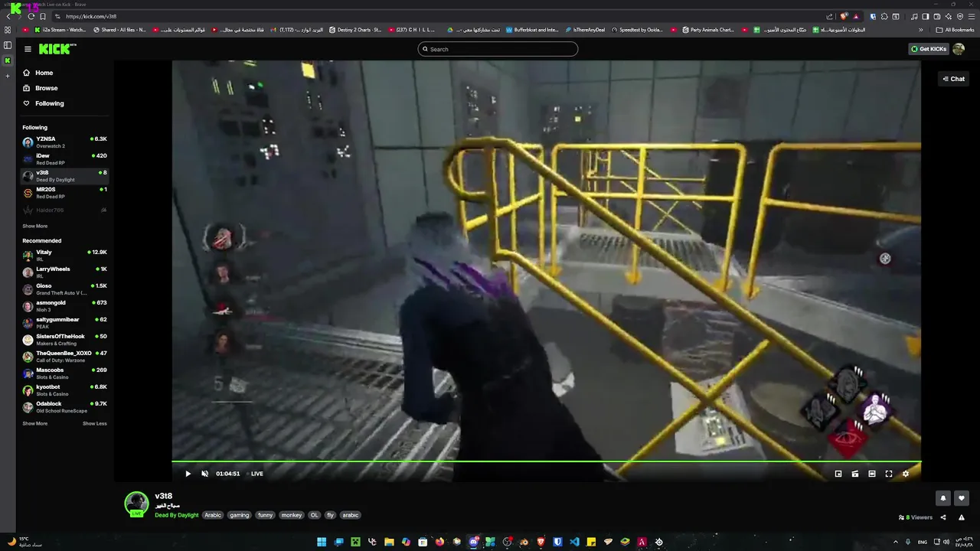Report the stream via warning icon

click(x=962, y=517)
